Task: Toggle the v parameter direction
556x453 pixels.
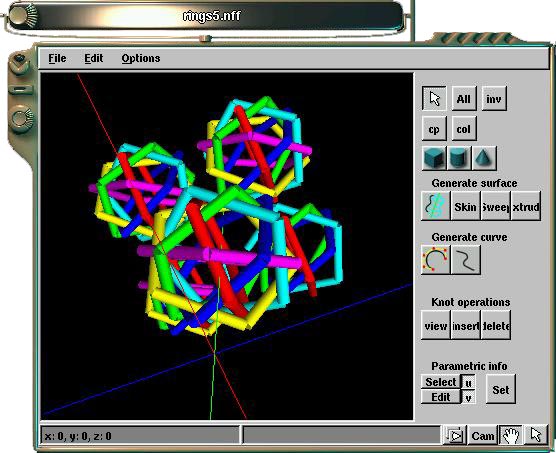Action: (468, 397)
